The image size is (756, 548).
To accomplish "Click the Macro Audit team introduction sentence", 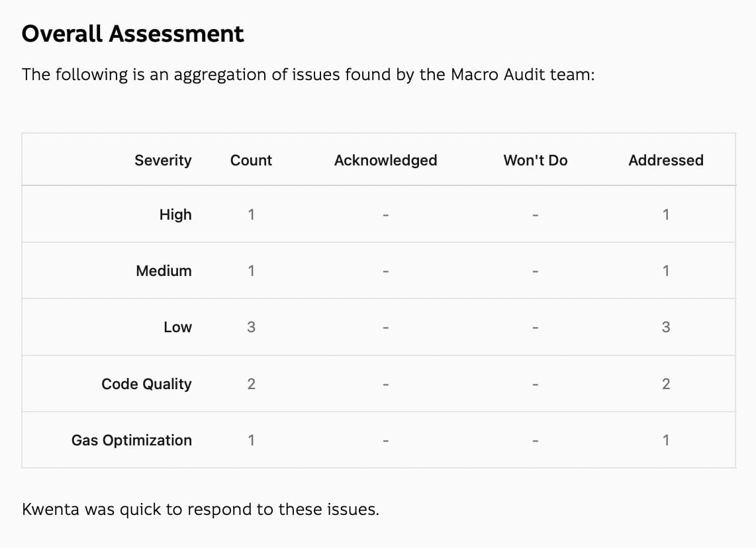I will tap(308, 74).
